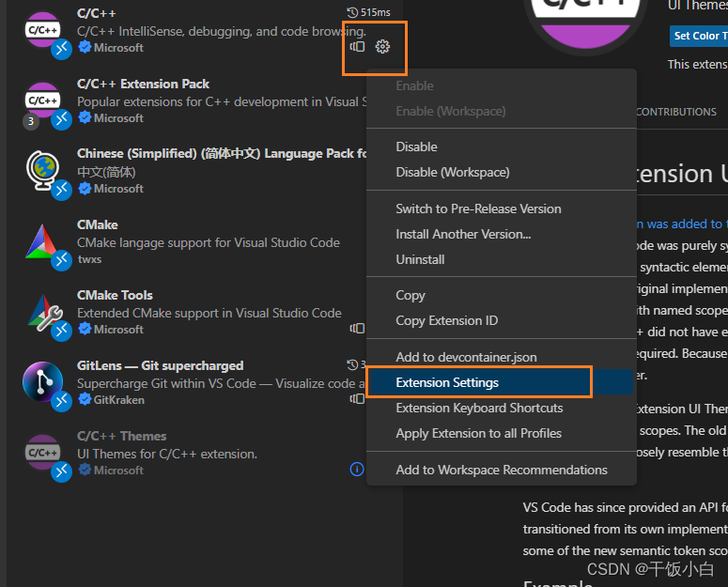Screen dimensions: 728x587
Task: Click the verified badge next to Microsoft on CMake Tools
Action: pos(85,329)
